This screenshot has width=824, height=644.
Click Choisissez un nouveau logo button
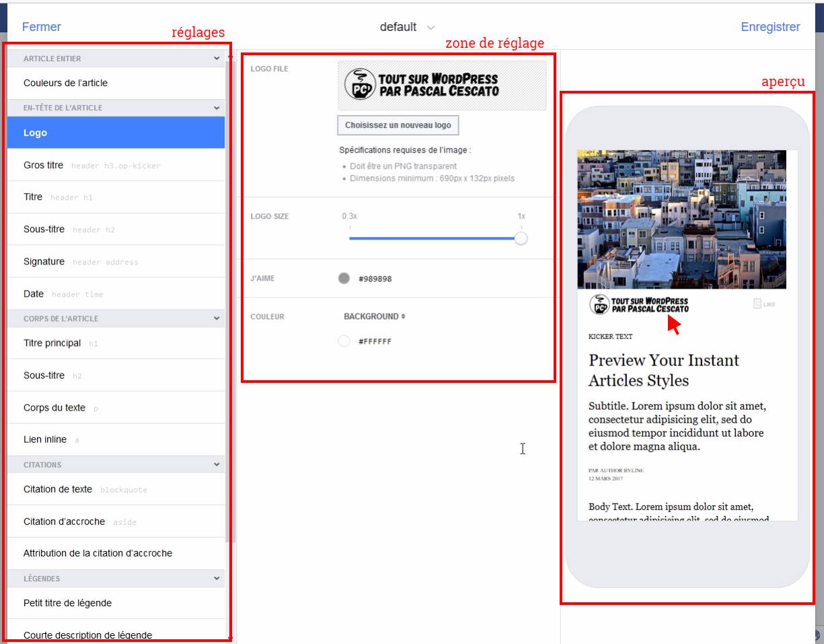coord(398,125)
